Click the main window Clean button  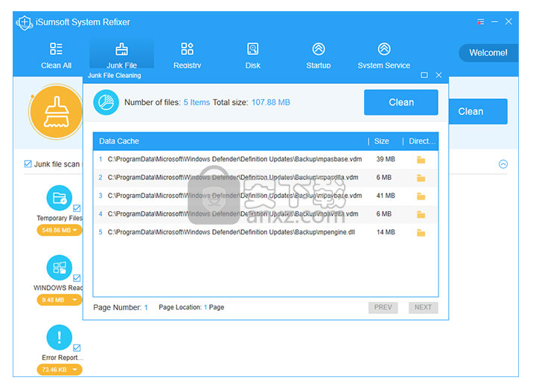[477, 112]
